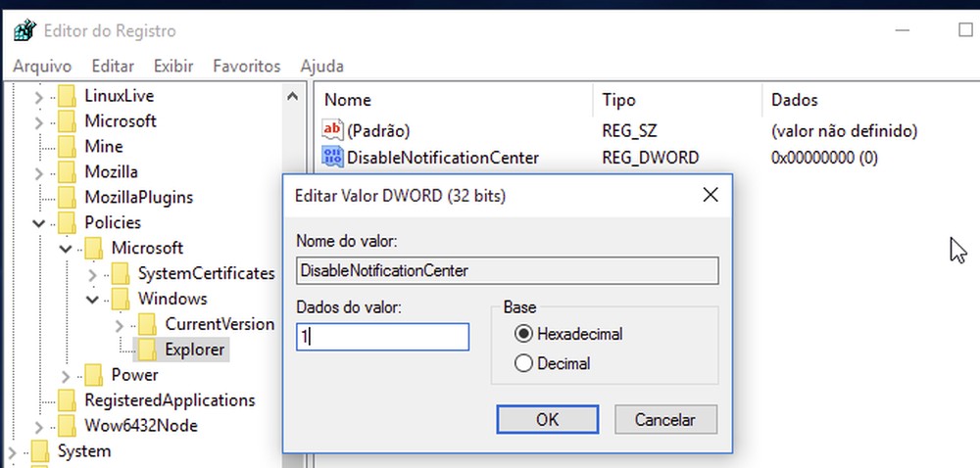Click the 0x00000000 (0) data cell
Image resolution: width=980 pixels, height=468 pixels.
[x=824, y=158]
